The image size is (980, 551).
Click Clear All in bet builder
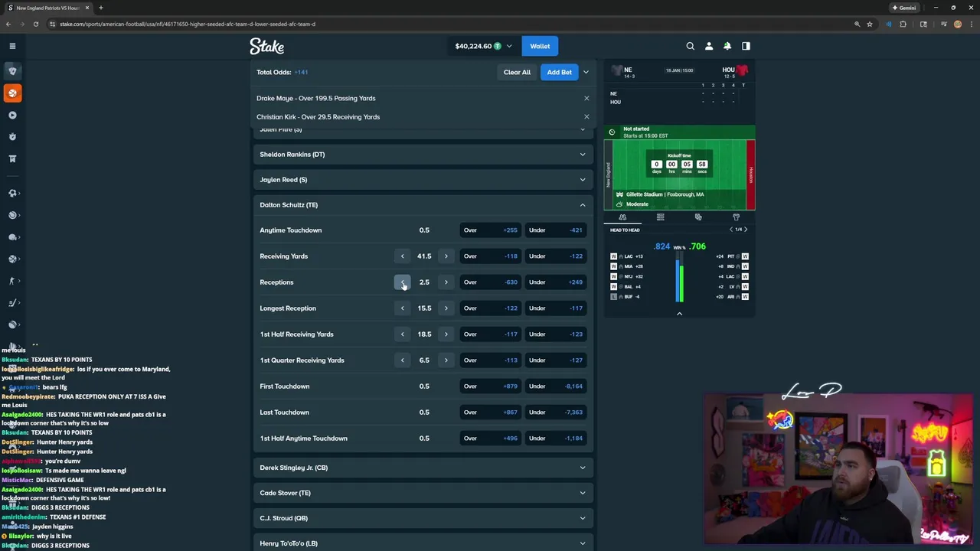tap(517, 72)
